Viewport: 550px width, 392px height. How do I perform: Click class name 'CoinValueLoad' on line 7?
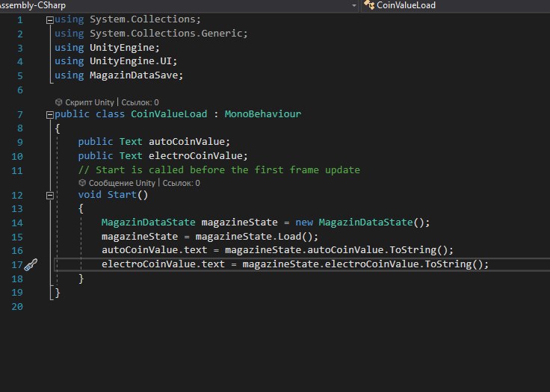[x=169, y=114]
